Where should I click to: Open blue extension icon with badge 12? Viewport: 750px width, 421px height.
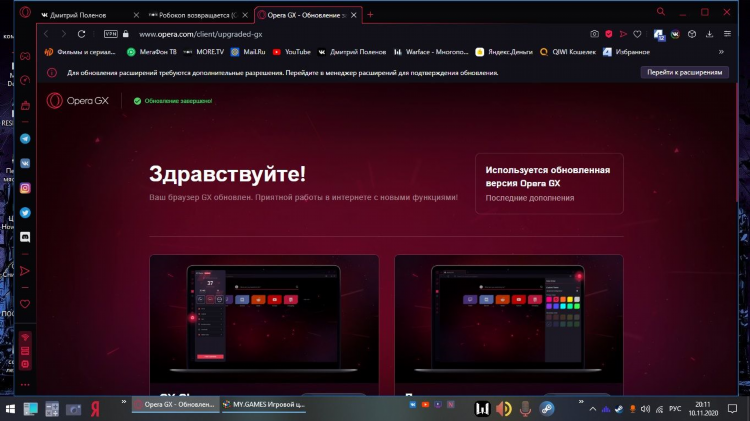point(659,34)
